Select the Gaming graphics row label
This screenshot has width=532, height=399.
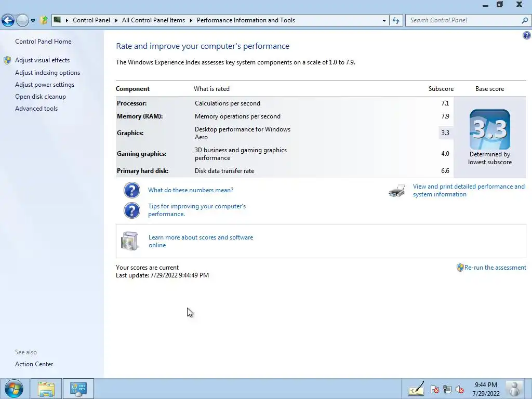[141, 154]
